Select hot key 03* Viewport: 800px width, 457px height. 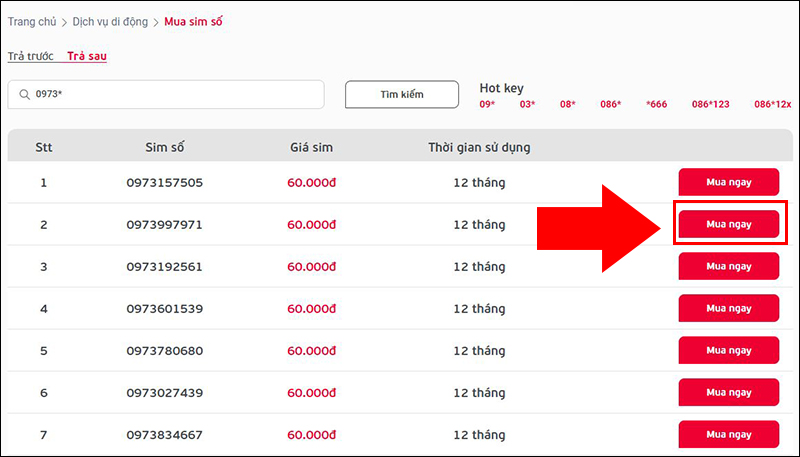(x=527, y=104)
